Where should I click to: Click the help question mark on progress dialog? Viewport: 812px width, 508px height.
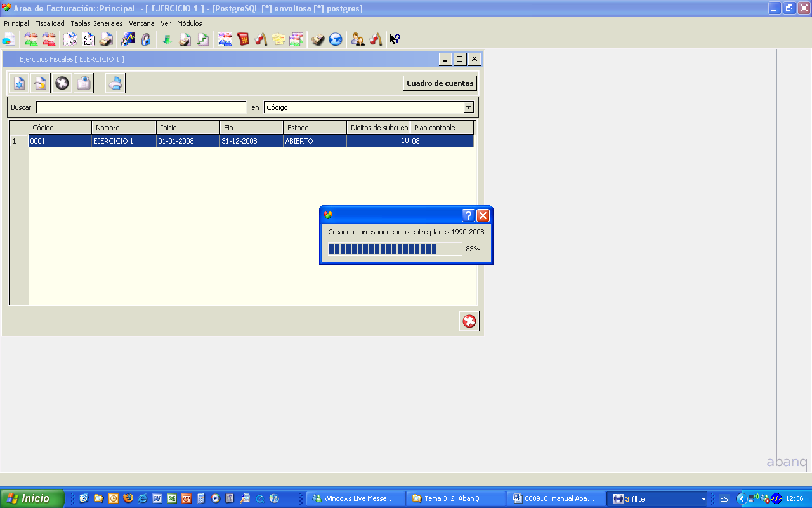(468, 215)
